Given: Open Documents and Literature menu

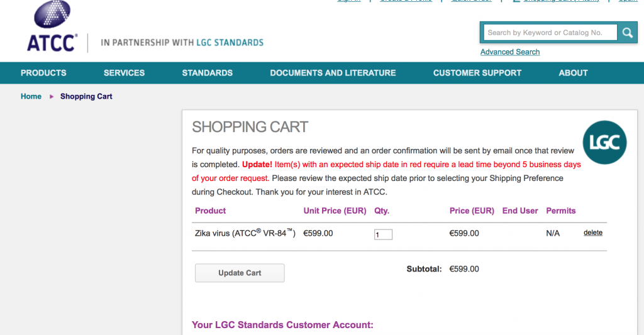Looking at the screenshot, I should click(333, 73).
